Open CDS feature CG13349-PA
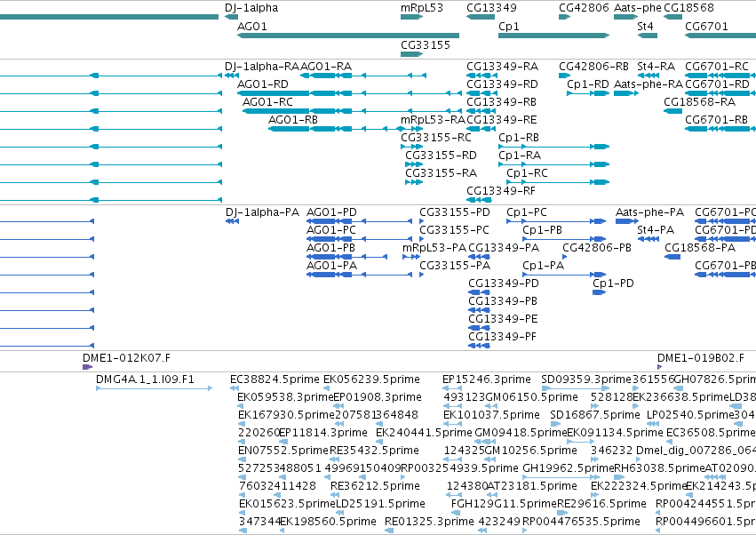Viewport: 756px width, 535px height. coord(479,257)
